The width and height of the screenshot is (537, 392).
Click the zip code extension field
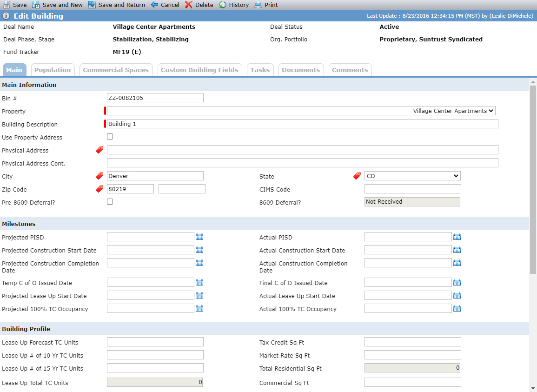tap(182, 189)
